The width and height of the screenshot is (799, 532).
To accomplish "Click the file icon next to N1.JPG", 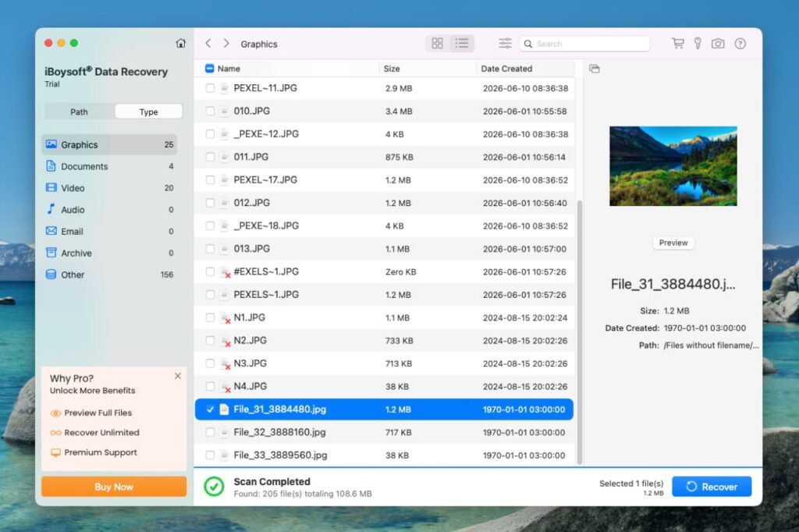I will point(225,318).
